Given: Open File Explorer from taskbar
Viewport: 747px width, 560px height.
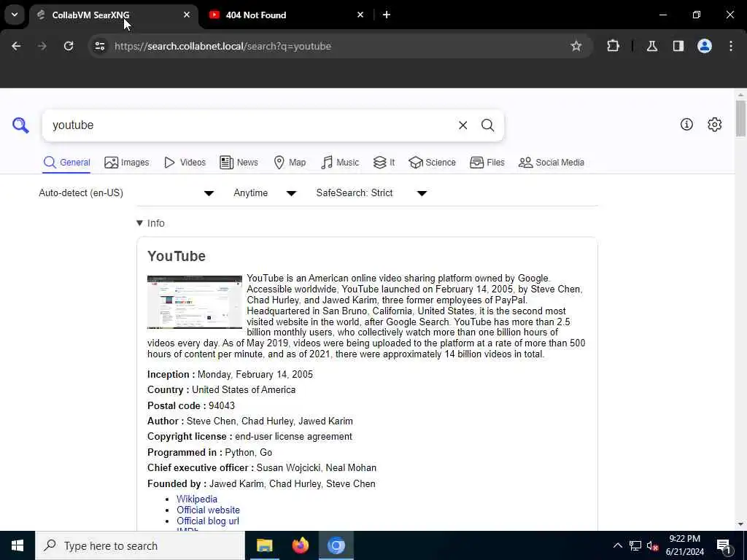Looking at the screenshot, I should point(264,545).
